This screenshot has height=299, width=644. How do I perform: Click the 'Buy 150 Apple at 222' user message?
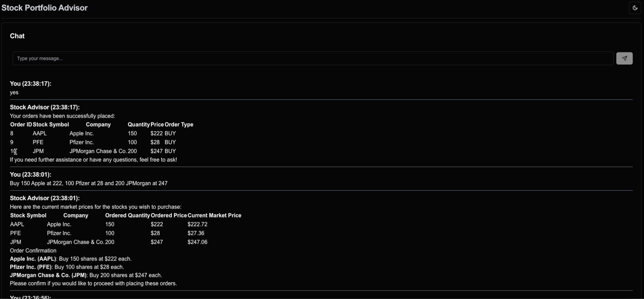tap(89, 183)
